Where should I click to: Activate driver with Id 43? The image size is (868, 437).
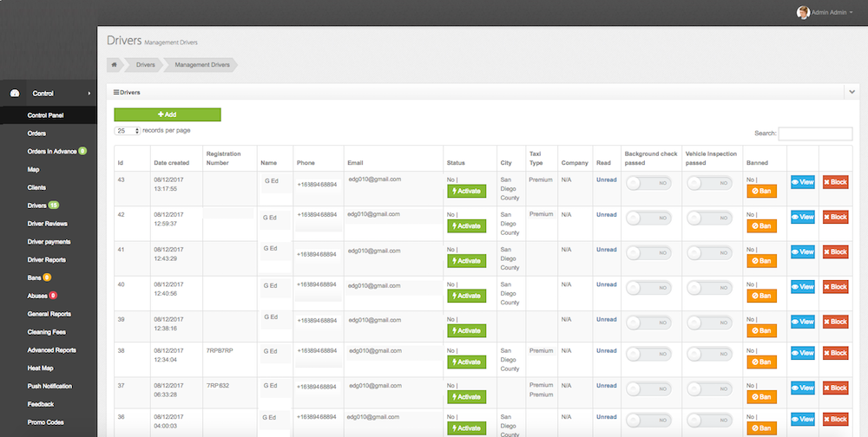467,191
